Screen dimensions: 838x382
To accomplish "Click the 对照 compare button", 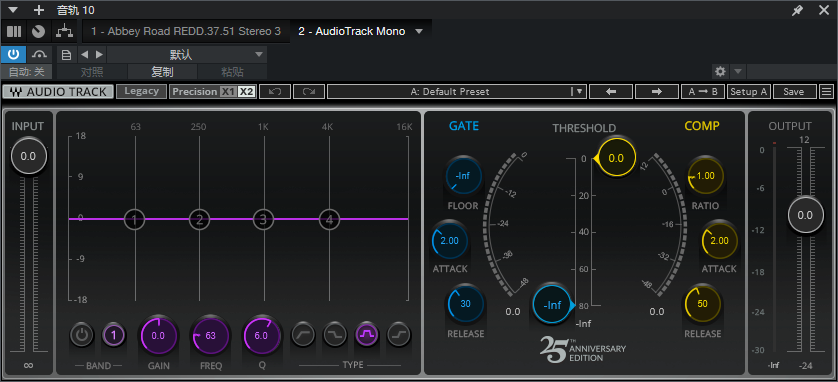I will 92,72.
